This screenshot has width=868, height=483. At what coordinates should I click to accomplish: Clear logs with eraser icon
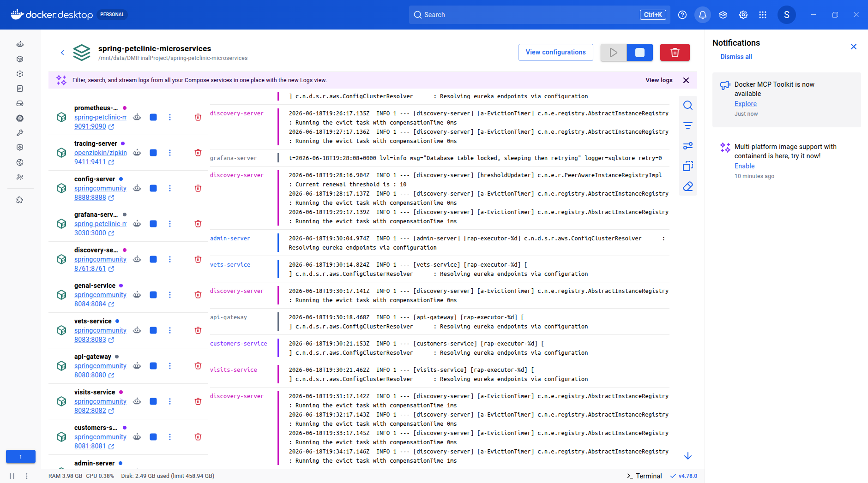[x=688, y=186]
